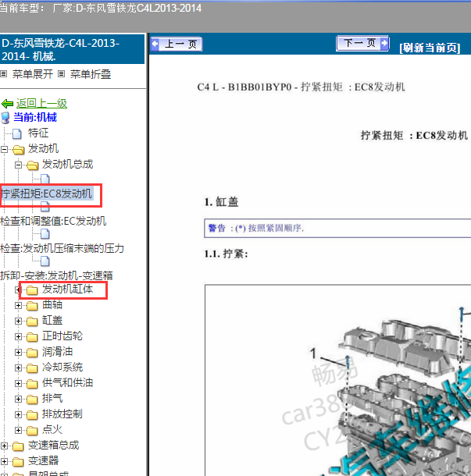
Task: Expand the 点火 tree node
Action: click(x=18, y=431)
